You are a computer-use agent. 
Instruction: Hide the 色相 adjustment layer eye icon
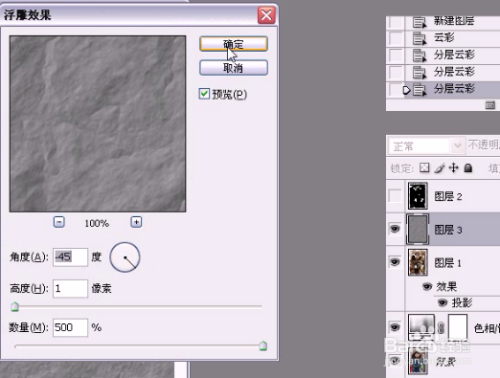tap(395, 327)
